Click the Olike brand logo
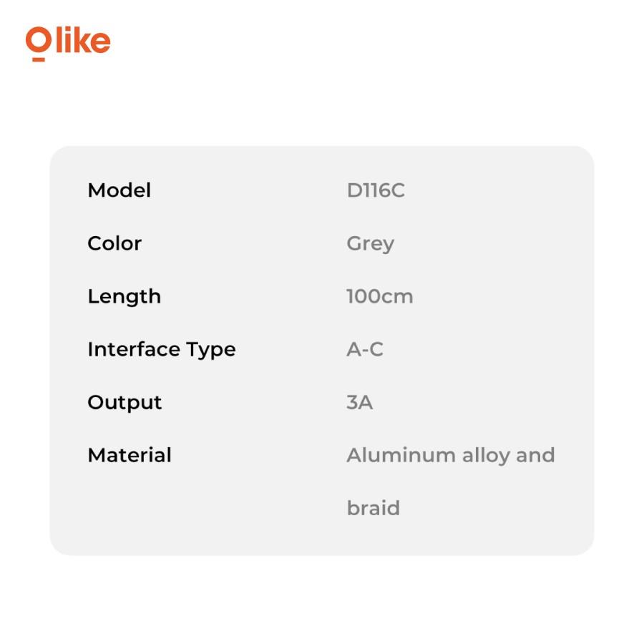 pyautogui.click(x=68, y=44)
